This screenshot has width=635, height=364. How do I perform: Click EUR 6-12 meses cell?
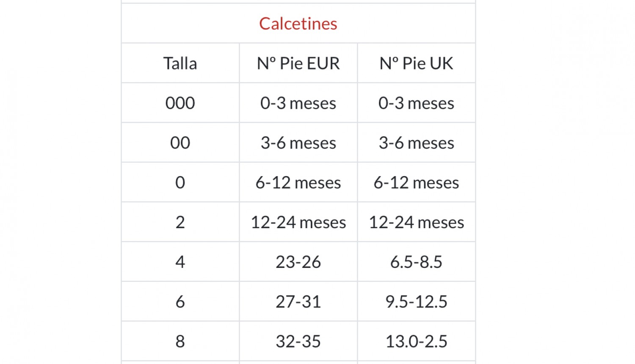[x=298, y=182]
